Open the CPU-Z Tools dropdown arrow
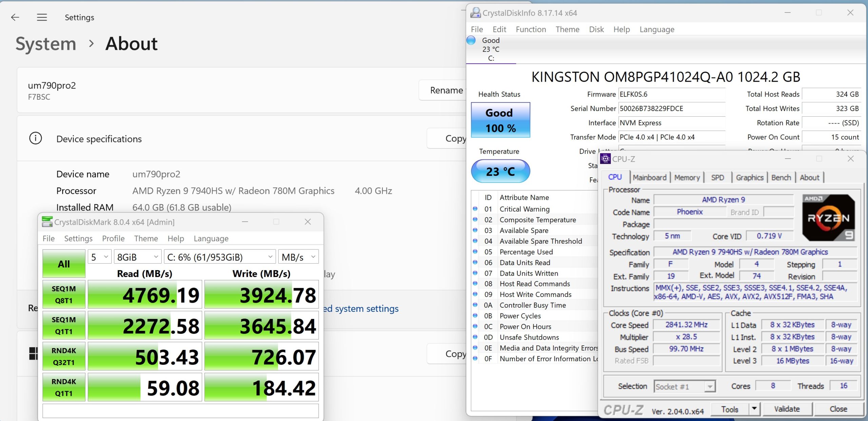The height and width of the screenshot is (421, 868). point(754,409)
